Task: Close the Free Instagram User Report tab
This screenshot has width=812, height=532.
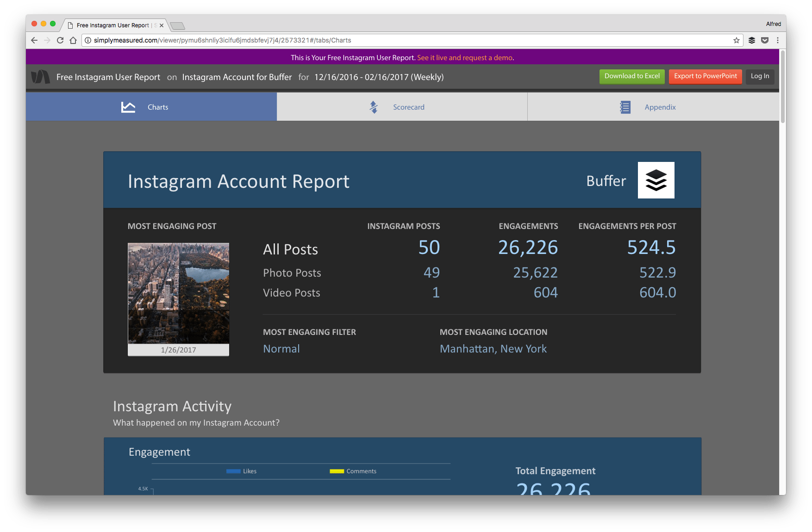Action: click(162, 25)
